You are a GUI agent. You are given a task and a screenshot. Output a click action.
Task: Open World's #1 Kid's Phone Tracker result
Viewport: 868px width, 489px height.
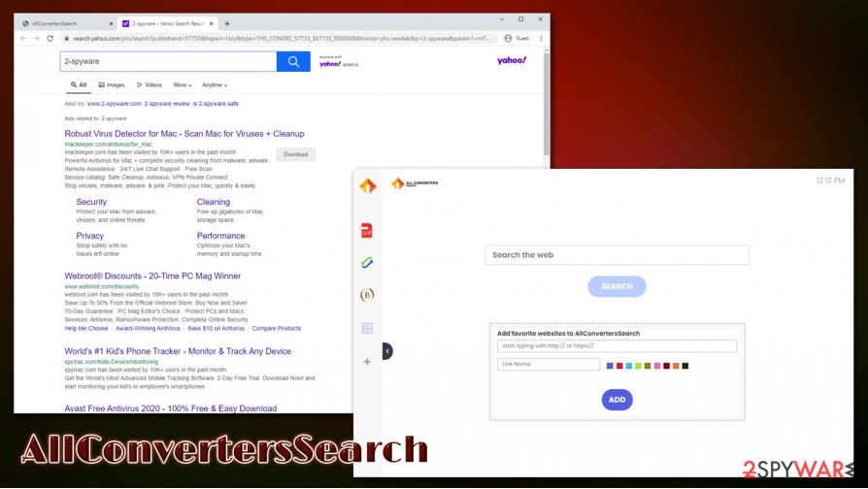tap(178, 351)
